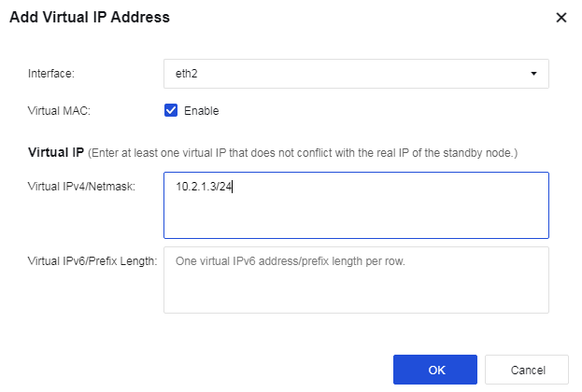Click the Interface dropdown arrow
582x392 pixels.
(x=533, y=73)
